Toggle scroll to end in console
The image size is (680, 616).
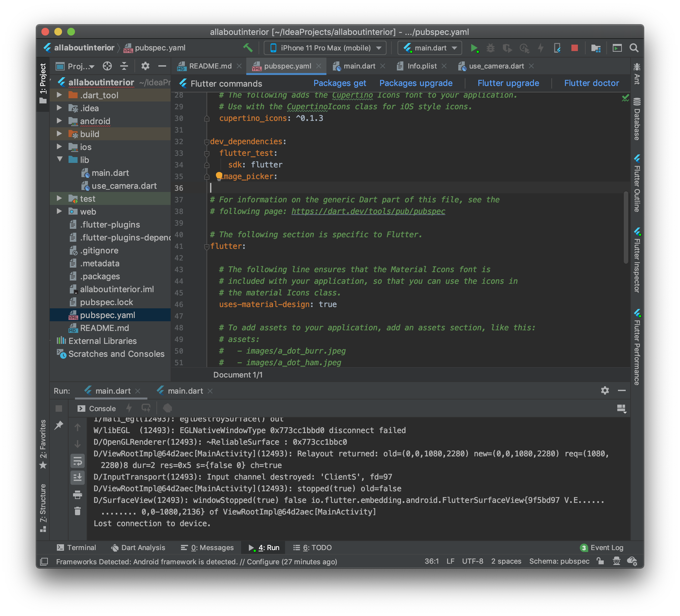[x=78, y=477]
